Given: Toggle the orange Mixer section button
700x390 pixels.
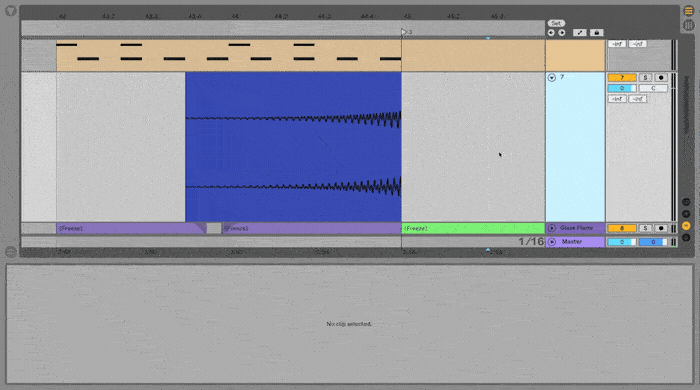Looking at the screenshot, I should [x=686, y=226].
